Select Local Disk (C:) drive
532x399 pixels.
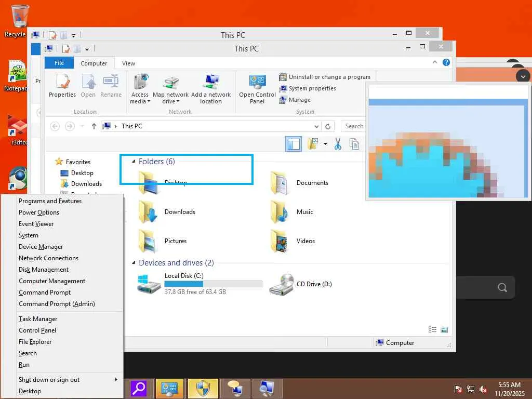(199, 283)
